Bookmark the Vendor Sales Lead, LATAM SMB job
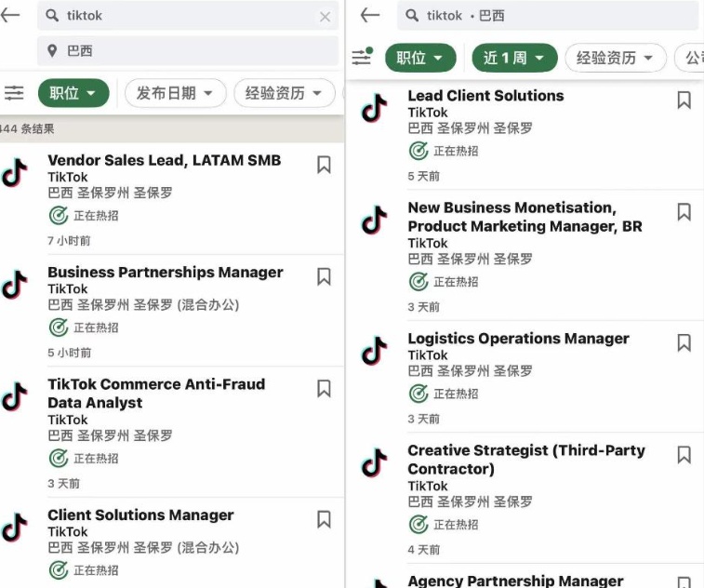 click(x=324, y=165)
